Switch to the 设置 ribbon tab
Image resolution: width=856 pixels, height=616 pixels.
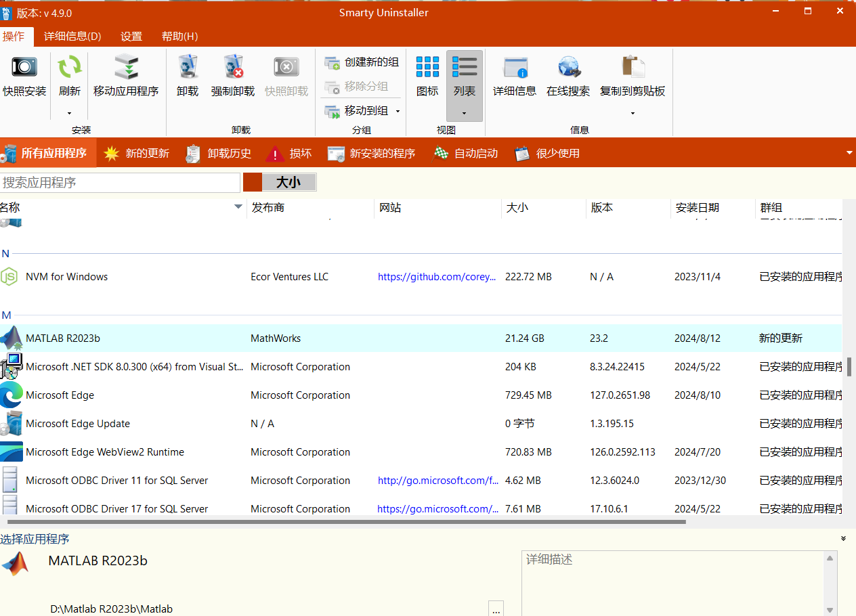tap(131, 37)
